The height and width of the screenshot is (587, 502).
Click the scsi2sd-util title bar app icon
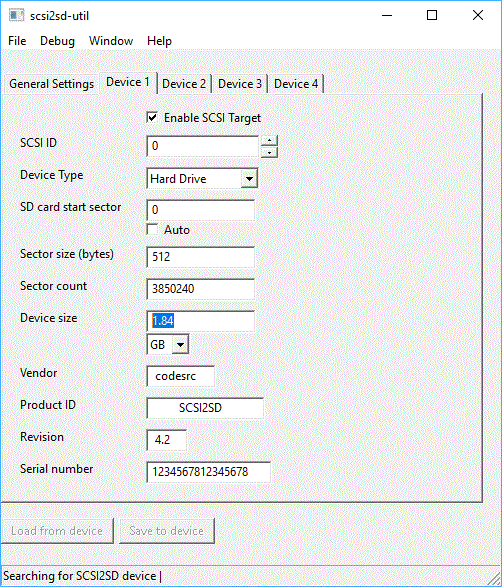coord(16,16)
